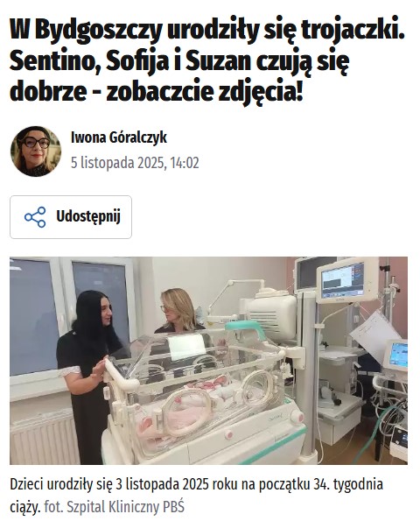Screen dimensions: 420x521
Task: Click the small blue monitor at the photo's right edge
Action: (x=396, y=356)
